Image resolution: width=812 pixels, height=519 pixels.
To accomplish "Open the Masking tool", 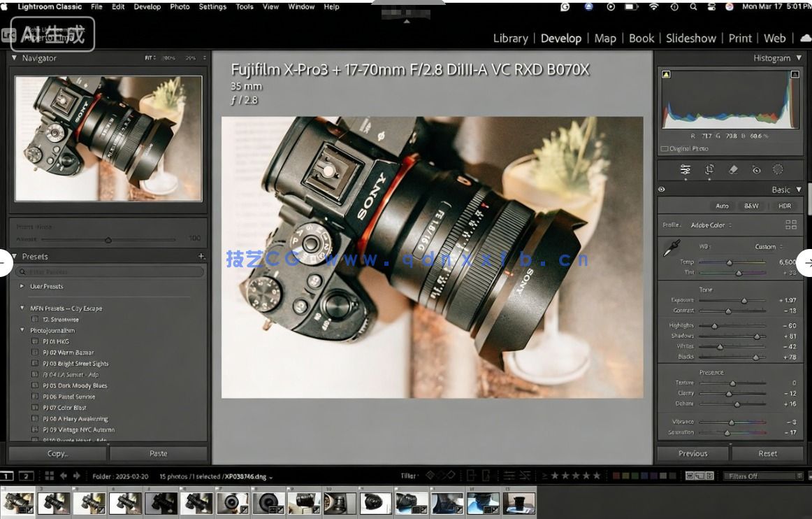I will 778,169.
